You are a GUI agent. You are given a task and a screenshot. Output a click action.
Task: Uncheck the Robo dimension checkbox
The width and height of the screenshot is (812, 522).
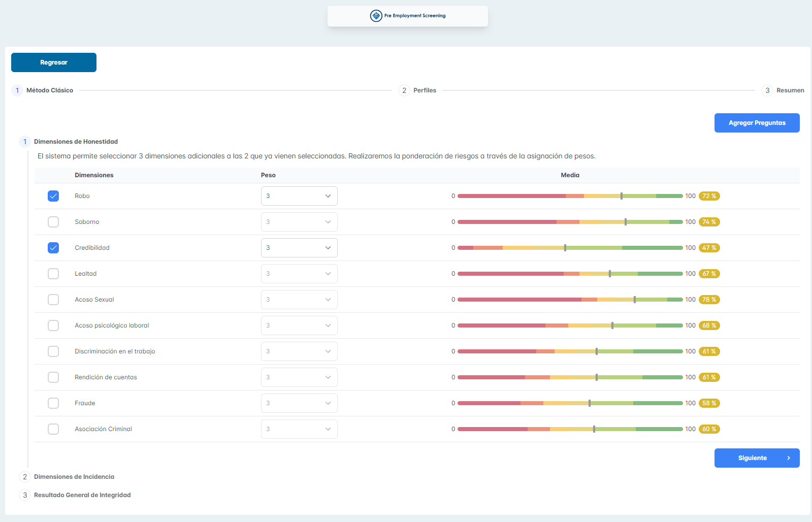[53, 196]
